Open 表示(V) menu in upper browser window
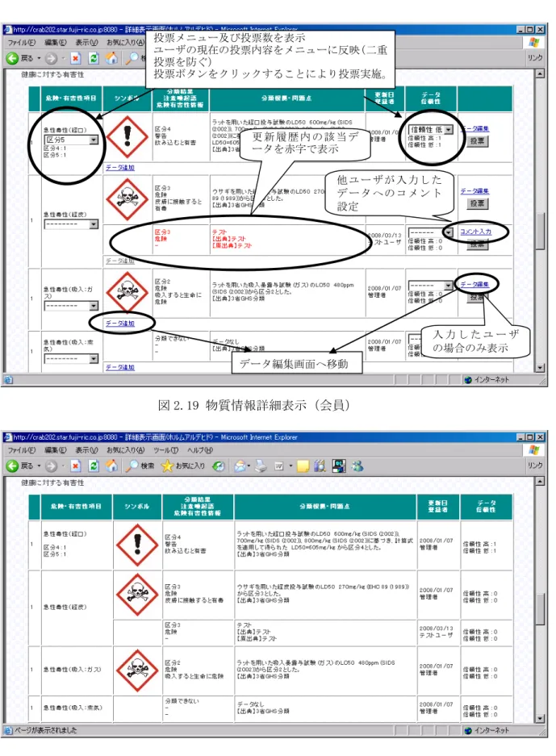Screen dimensions: 556x756 click(87, 43)
